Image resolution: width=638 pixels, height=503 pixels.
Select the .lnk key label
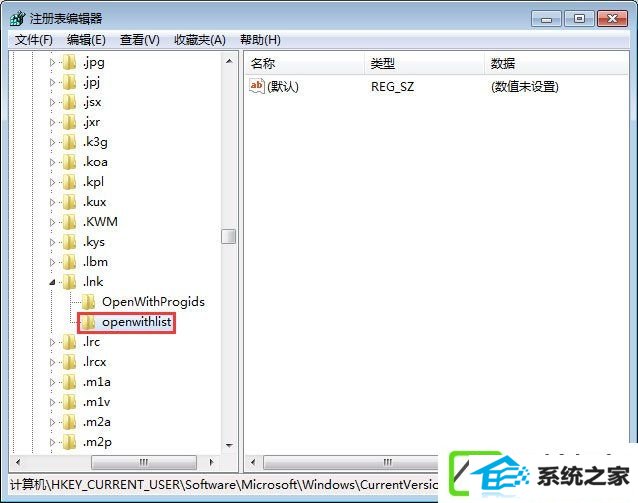coord(93,282)
